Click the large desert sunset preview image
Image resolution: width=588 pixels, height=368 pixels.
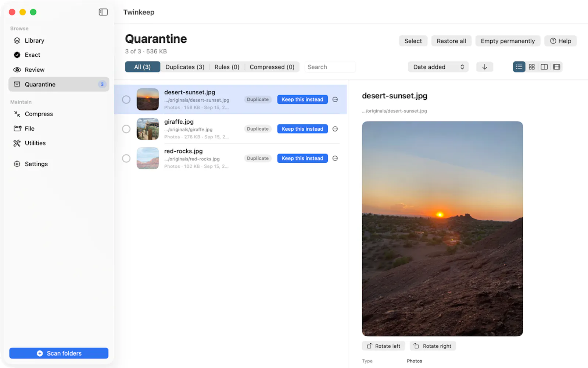coord(442,229)
